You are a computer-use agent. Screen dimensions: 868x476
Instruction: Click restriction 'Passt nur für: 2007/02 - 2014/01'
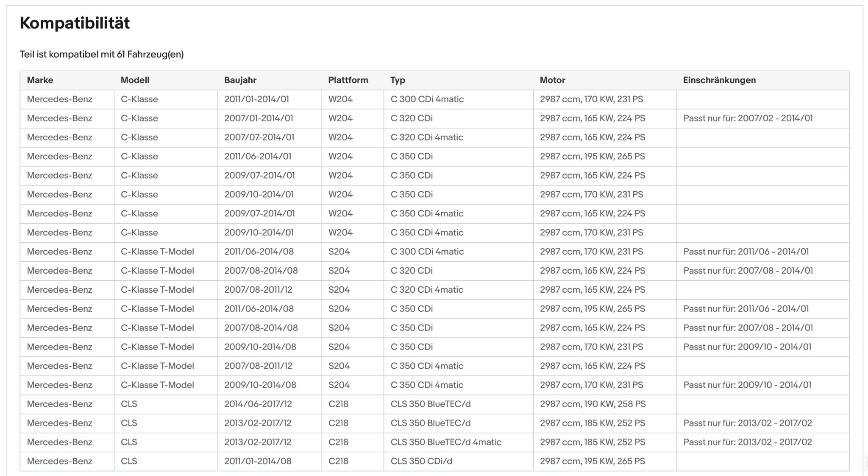click(x=748, y=118)
